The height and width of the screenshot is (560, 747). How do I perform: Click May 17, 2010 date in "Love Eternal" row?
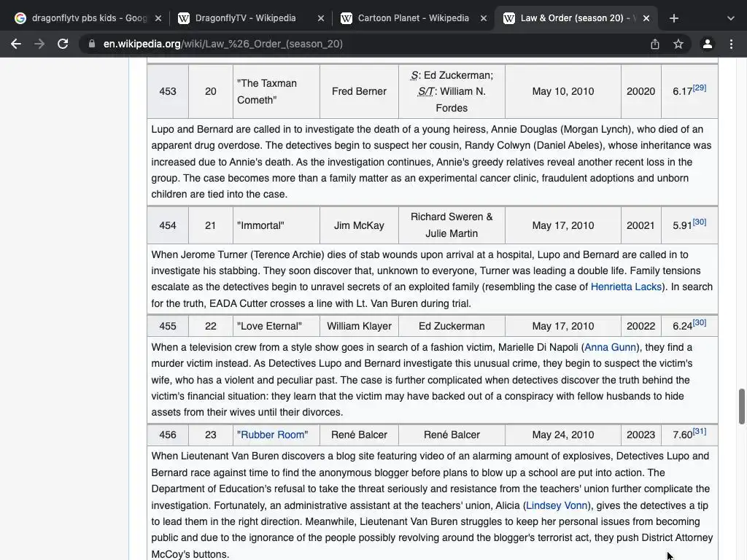pos(563,326)
